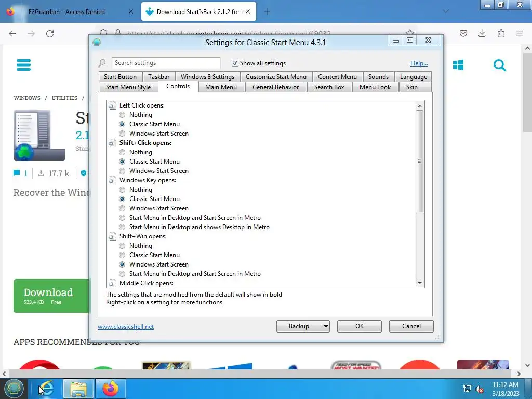532x399 pixels.
Task: Click the gear icon beside Middle Click opens
Action: click(x=112, y=283)
